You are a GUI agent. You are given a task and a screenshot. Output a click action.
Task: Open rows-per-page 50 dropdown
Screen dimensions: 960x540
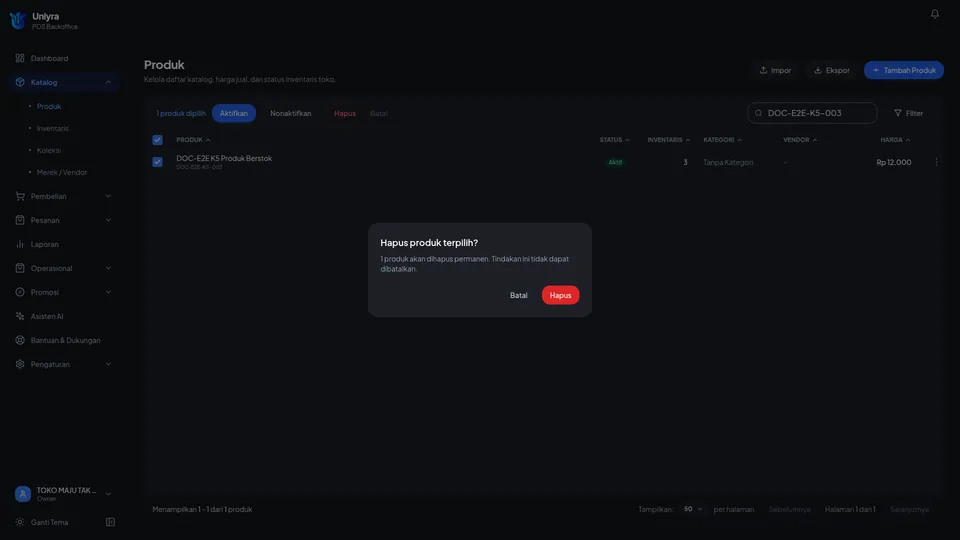pyautogui.click(x=693, y=509)
